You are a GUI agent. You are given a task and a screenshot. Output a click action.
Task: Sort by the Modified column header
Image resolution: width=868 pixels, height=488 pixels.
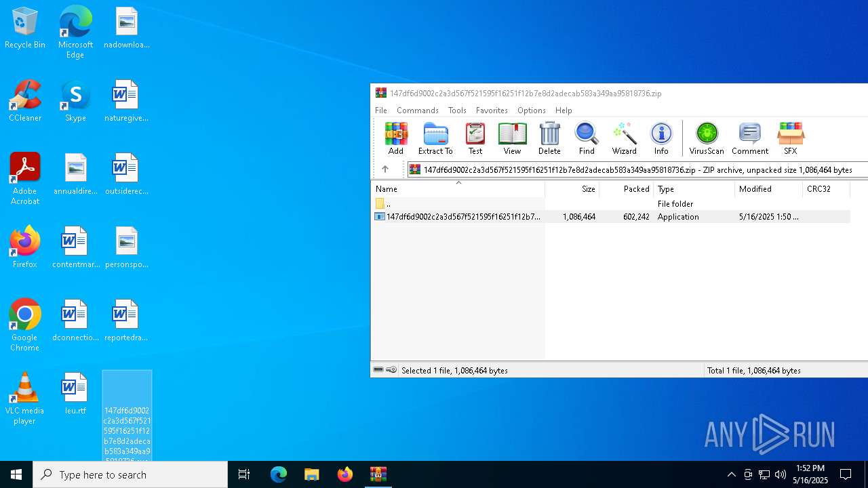point(768,189)
